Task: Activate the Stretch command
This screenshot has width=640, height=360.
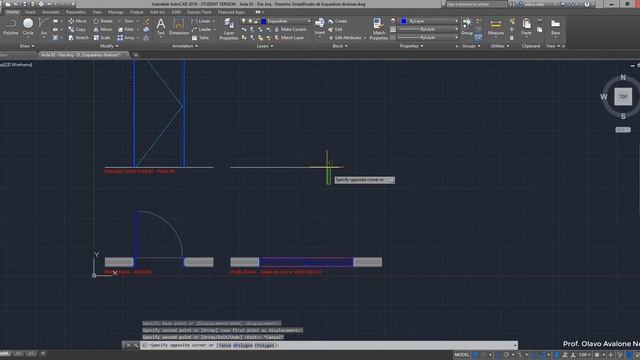Action: (x=78, y=38)
